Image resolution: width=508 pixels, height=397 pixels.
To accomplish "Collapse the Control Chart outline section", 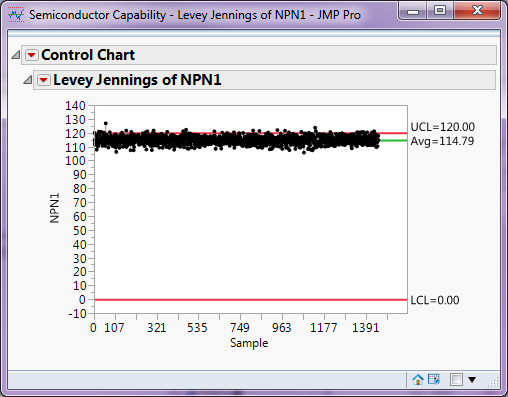I will (x=16, y=55).
